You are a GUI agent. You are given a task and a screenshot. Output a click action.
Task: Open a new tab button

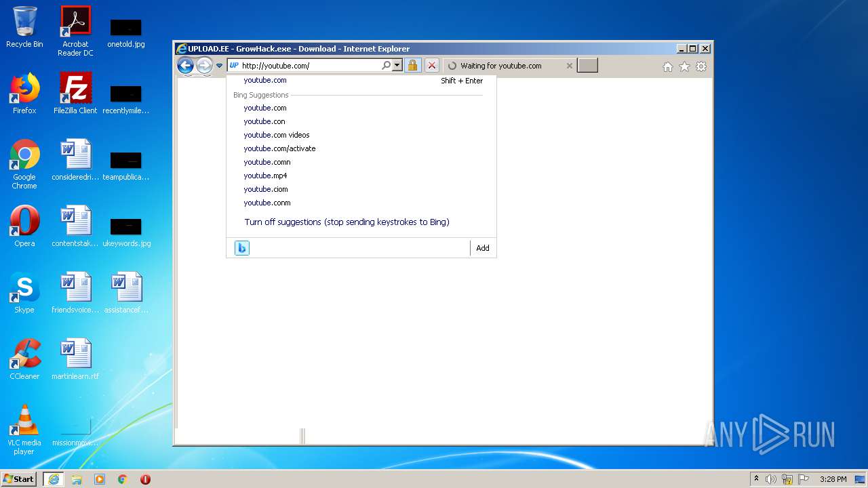pos(587,66)
